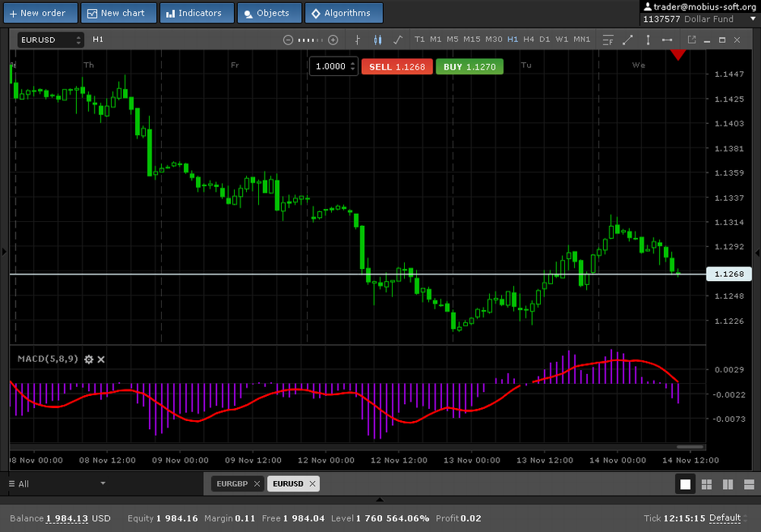Open the chart properties list icon
The width and height of the screenshot is (761, 532).
point(608,40)
